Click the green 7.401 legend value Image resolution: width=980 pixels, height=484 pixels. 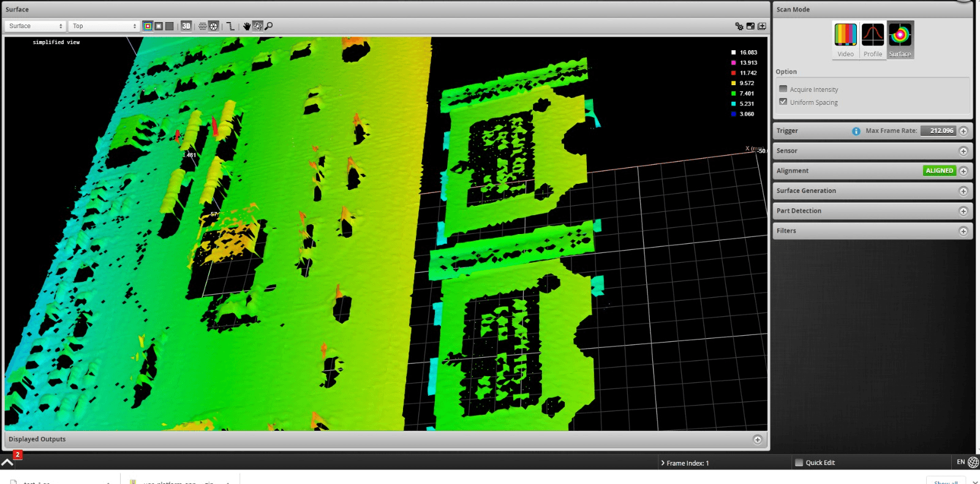tap(747, 94)
